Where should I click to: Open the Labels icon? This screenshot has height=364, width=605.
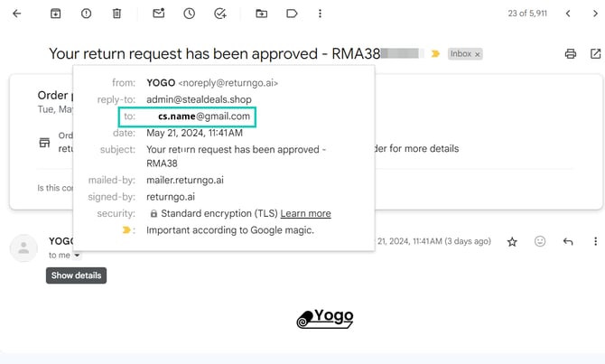292,14
